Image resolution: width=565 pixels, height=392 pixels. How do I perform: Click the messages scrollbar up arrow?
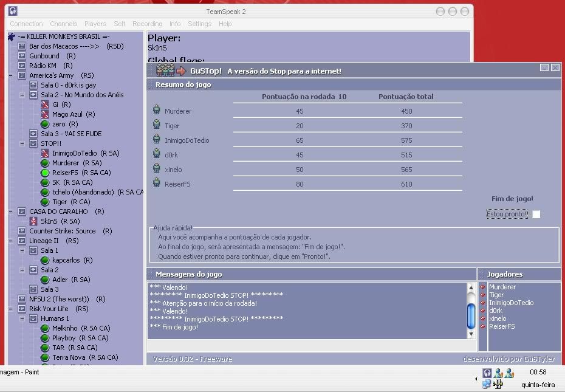[471, 287]
